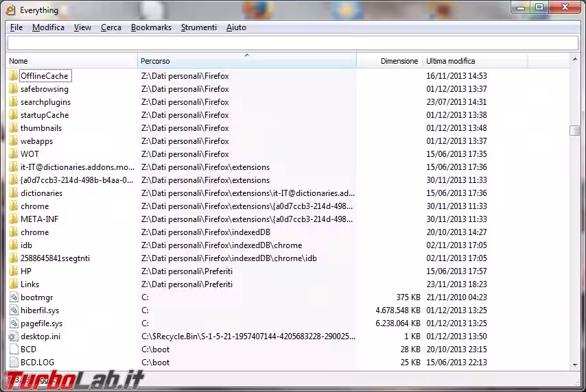Click the startupCache folder icon

pos(14,115)
